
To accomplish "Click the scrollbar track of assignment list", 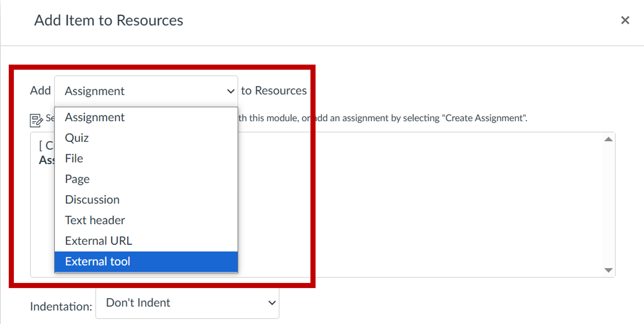I will click(x=608, y=205).
